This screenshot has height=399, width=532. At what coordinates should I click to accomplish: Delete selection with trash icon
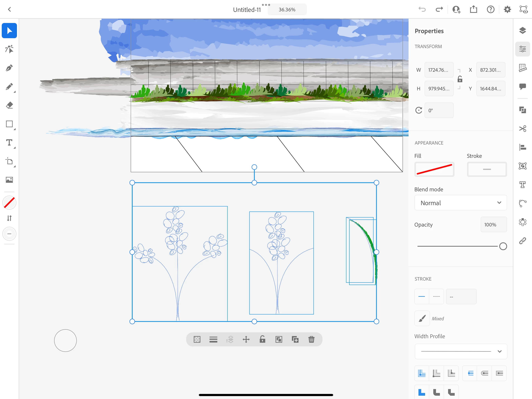(311, 339)
